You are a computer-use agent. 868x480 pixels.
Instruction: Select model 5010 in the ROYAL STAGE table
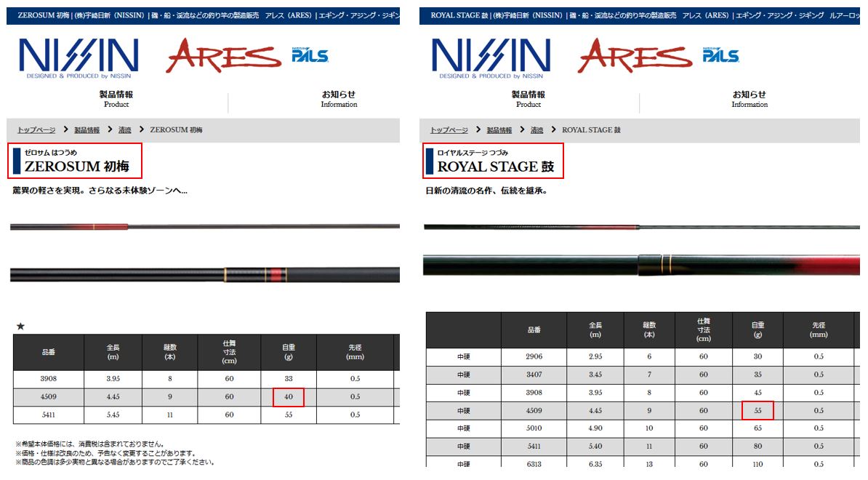point(534,428)
